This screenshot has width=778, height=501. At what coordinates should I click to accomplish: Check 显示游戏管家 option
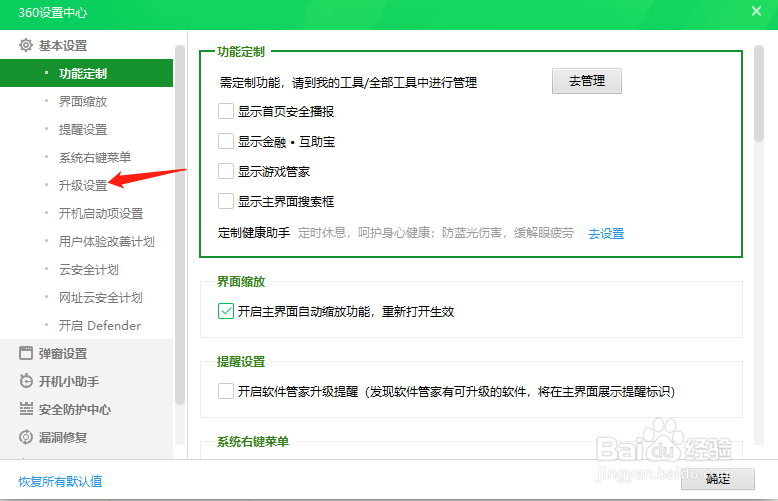[226, 171]
